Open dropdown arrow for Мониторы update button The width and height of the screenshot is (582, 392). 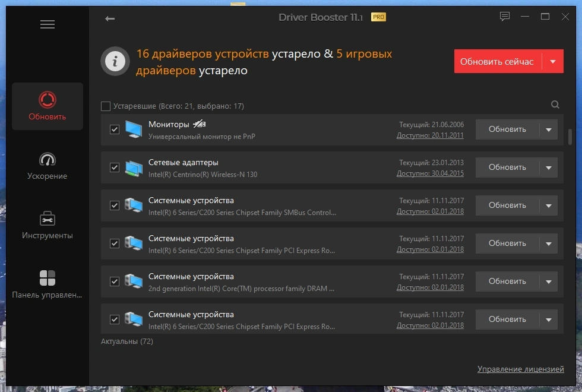[x=549, y=129]
